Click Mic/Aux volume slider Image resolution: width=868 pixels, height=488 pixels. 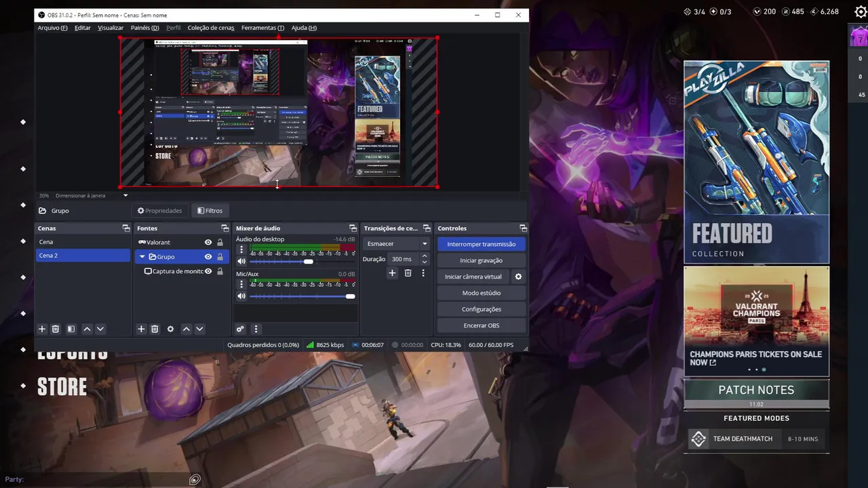[302, 296]
